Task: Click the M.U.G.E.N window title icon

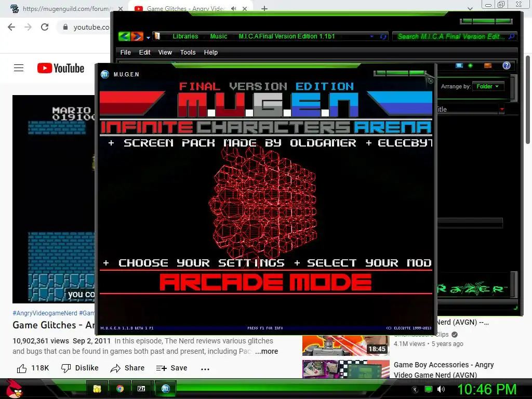Action: coord(105,74)
